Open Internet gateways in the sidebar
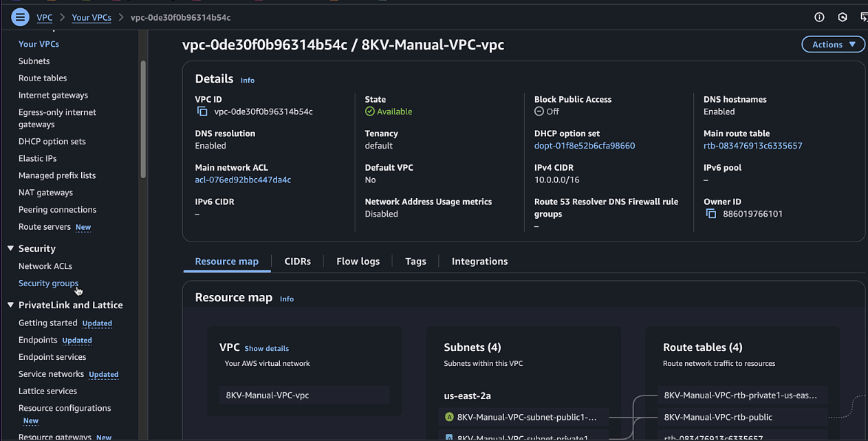The image size is (868, 441). click(53, 96)
